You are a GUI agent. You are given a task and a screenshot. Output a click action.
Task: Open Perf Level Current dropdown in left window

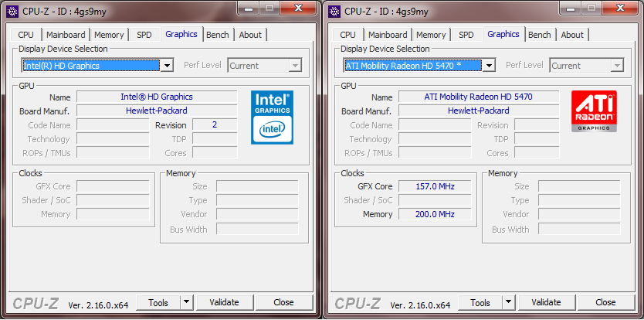[265, 66]
